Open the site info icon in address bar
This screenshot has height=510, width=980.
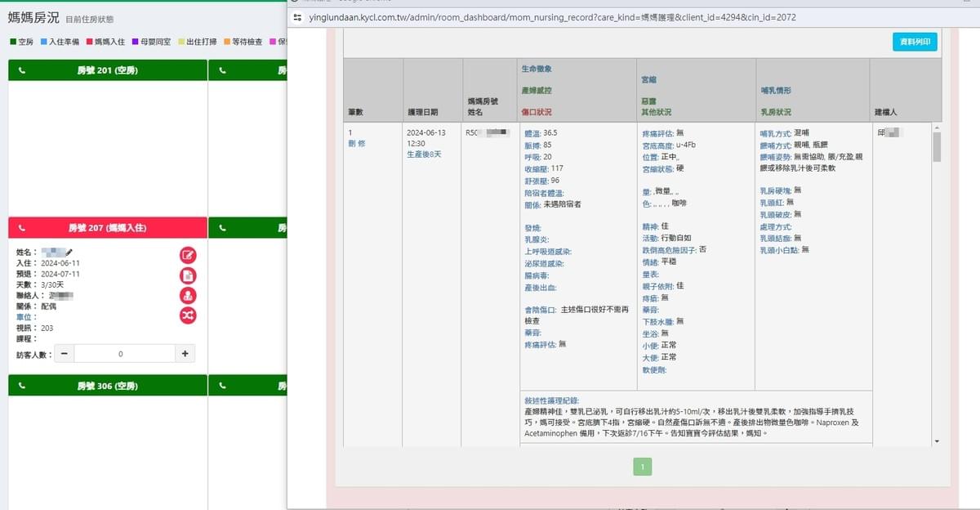(298, 17)
